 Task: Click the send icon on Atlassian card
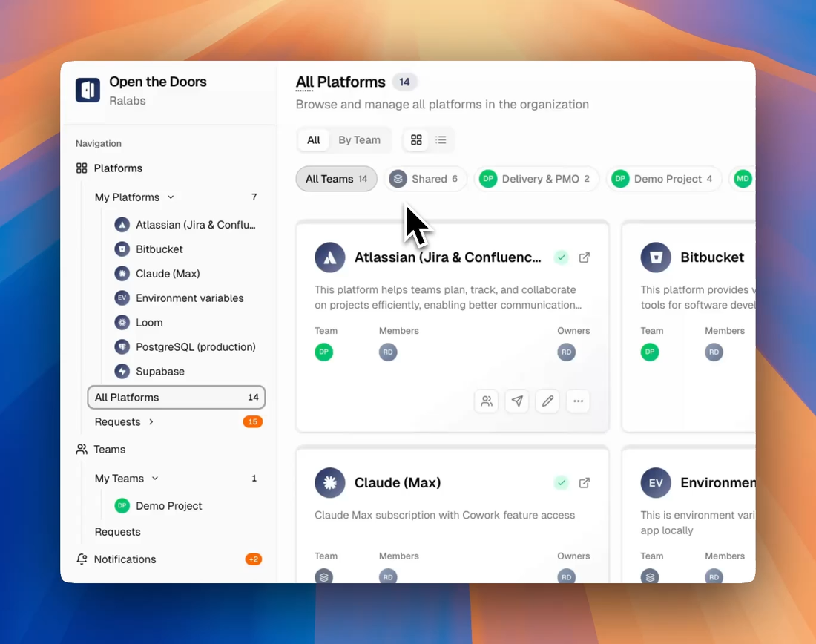pos(517,401)
